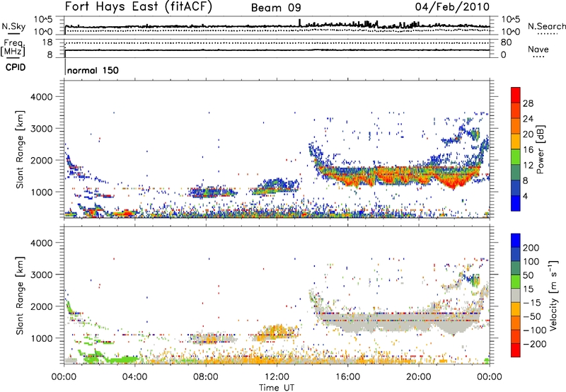Viewport: 566px width, 392px height.
Task: Click the "24" label on Power color bar
Action: point(528,119)
